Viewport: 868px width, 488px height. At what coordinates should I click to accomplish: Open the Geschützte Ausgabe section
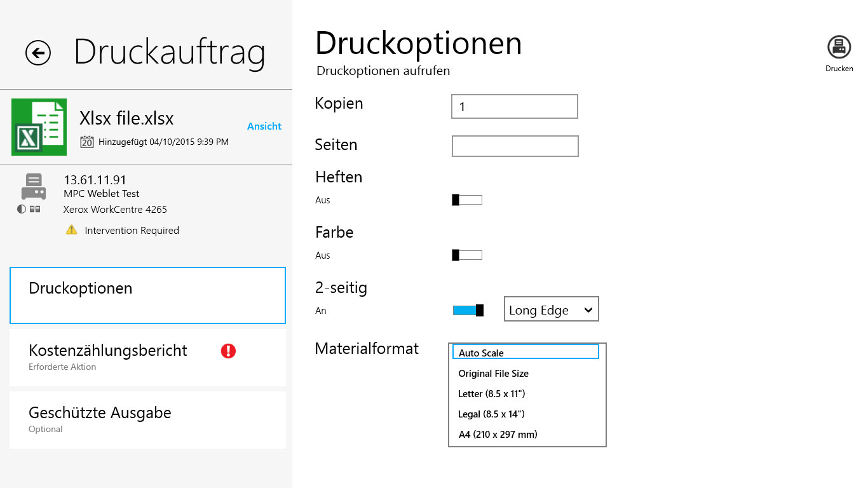coord(147,419)
